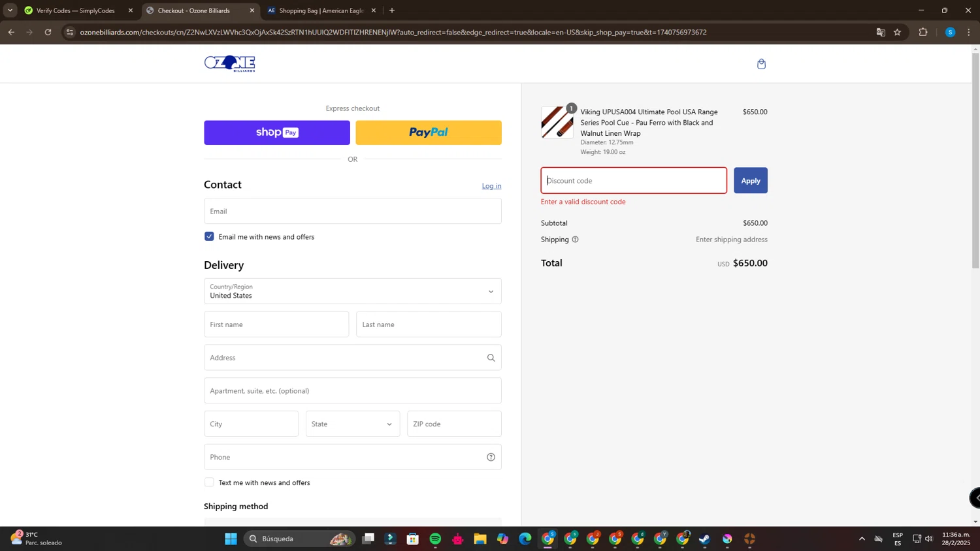Click the browser address bar URL

tap(393, 32)
